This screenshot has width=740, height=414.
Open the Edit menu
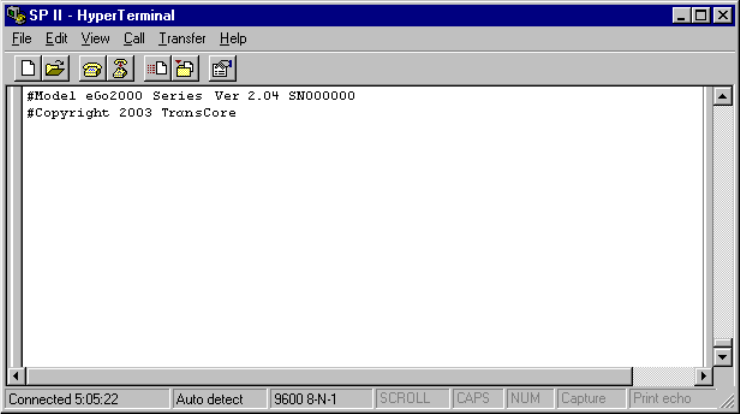(x=56, y=39)
